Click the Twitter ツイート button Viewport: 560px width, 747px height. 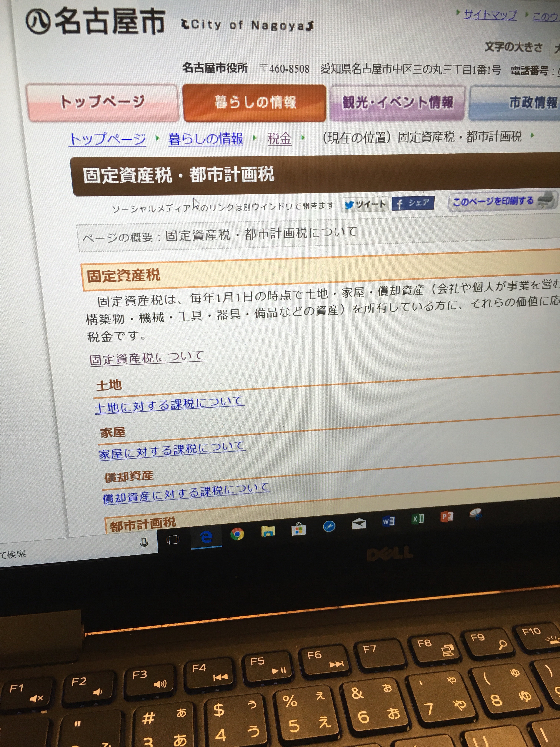[x=365, y=204]
